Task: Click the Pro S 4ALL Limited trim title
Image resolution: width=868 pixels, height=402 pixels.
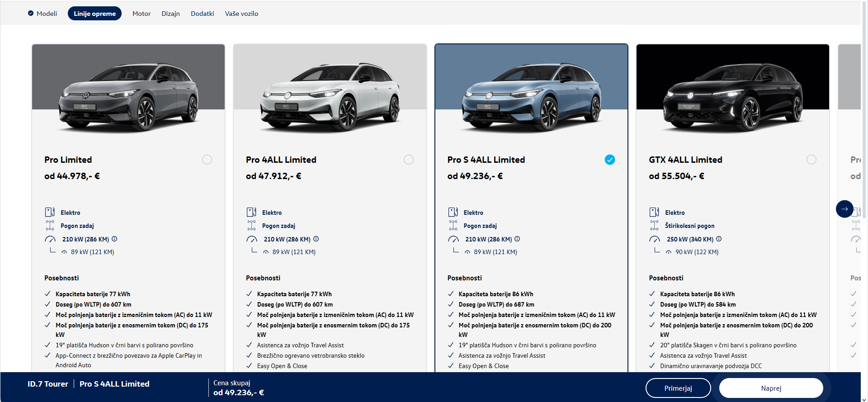Action: pos(486,160)
